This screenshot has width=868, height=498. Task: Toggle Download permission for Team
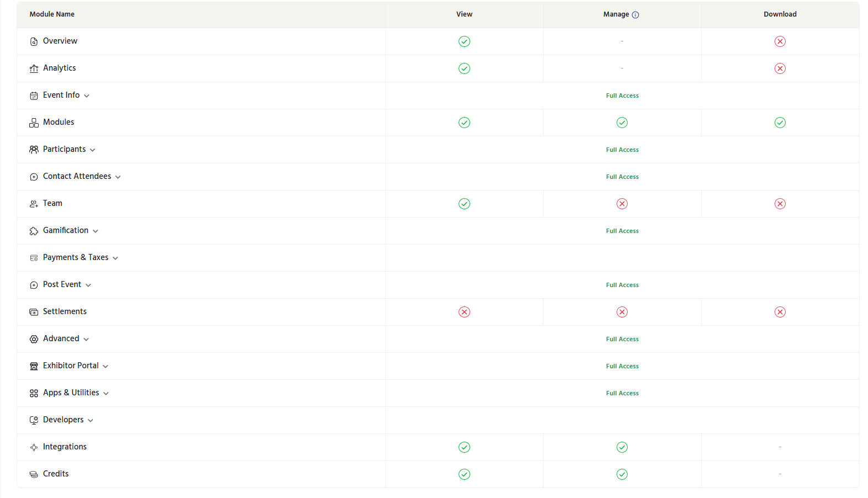pos(780,204)
